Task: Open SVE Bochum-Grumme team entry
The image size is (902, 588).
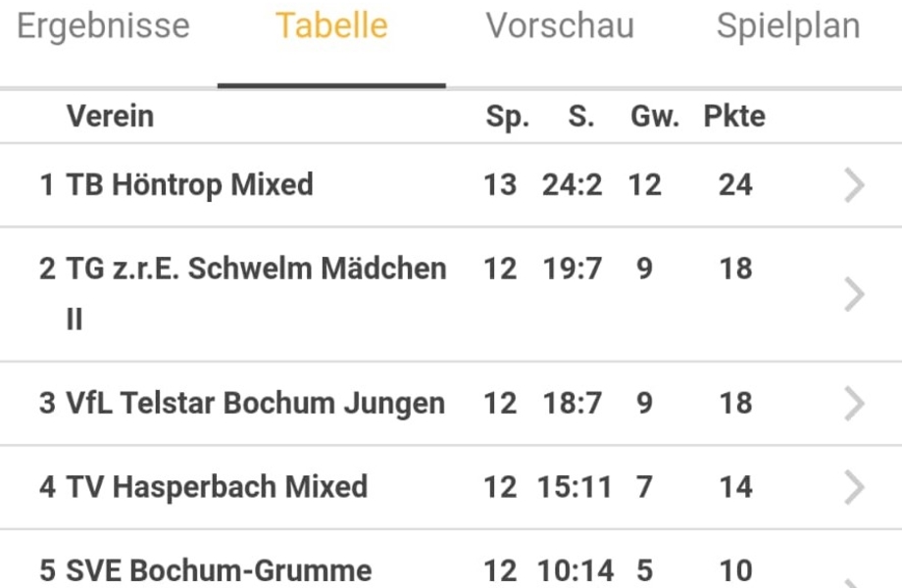Action: 219,570
